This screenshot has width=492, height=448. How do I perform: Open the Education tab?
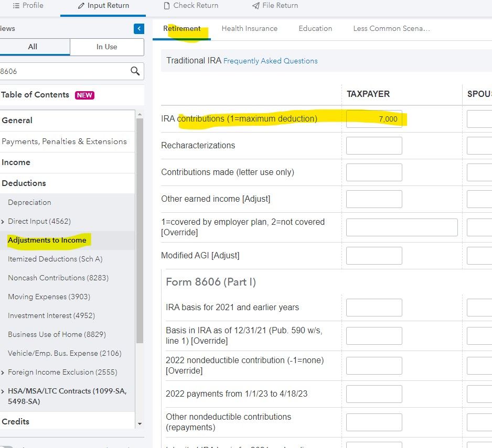315,29
